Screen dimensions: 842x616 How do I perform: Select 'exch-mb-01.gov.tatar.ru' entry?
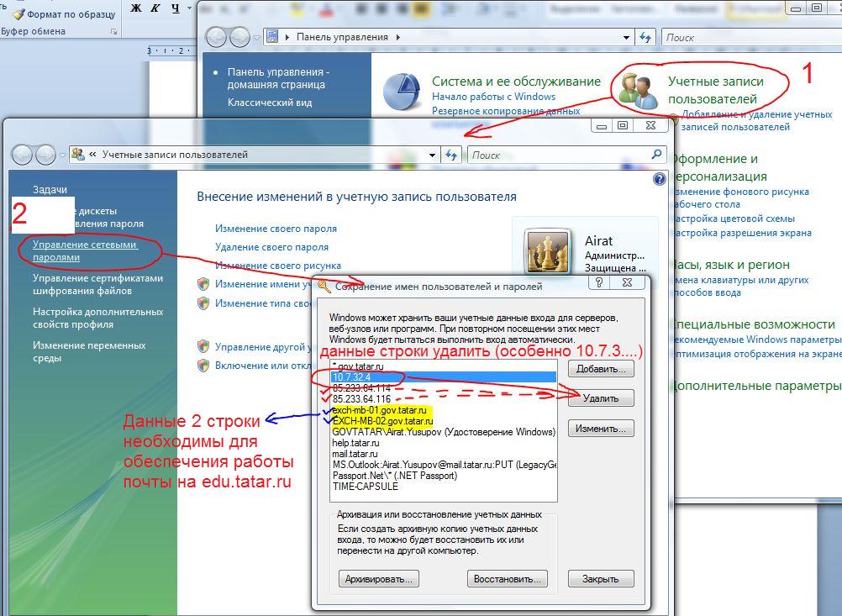444,410
